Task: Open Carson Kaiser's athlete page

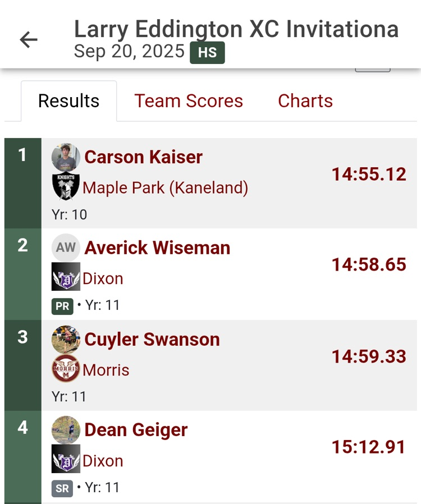Action: click(x=143, y=157)
